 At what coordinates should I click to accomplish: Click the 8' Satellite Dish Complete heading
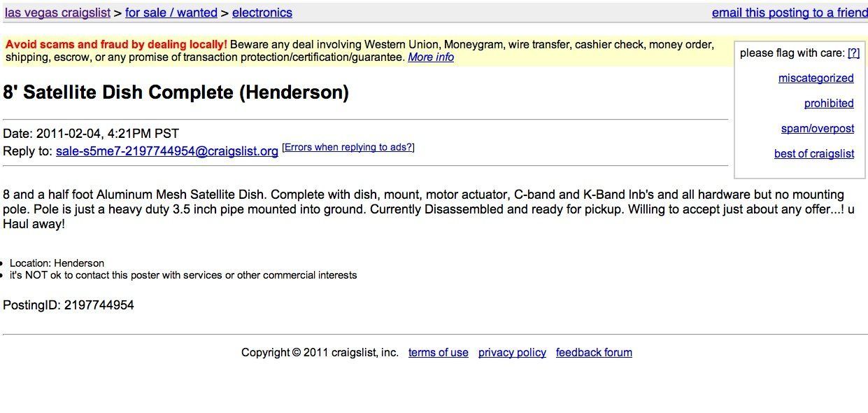point(176,92)
